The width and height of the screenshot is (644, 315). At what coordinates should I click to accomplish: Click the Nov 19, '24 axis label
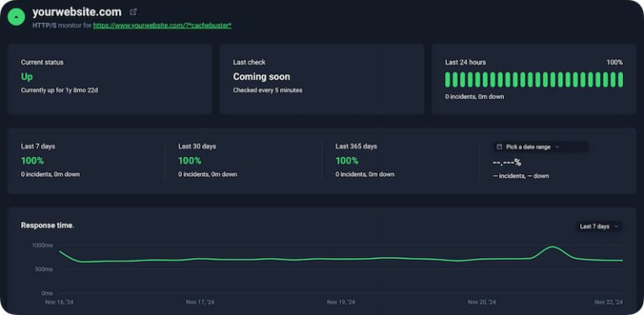341,302
